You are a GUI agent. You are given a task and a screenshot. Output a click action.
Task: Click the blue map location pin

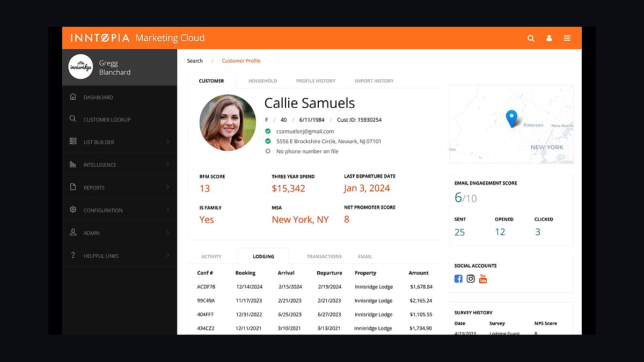511,118
